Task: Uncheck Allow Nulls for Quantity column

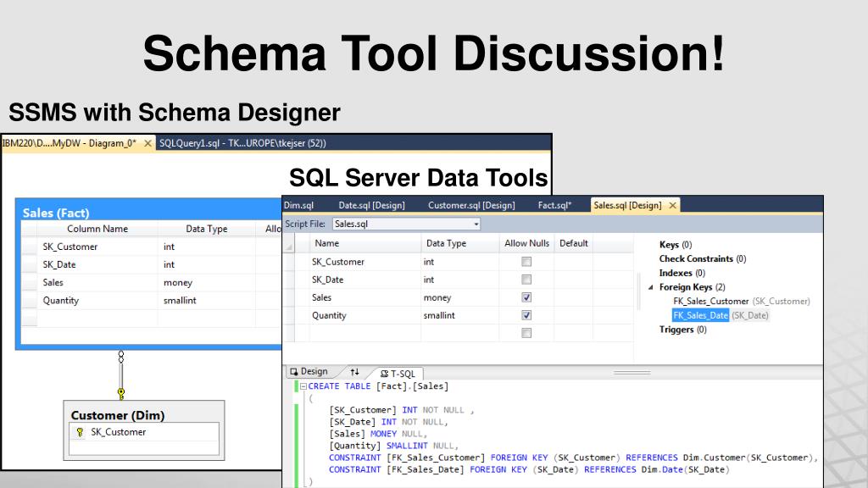Action: point(526,315)
